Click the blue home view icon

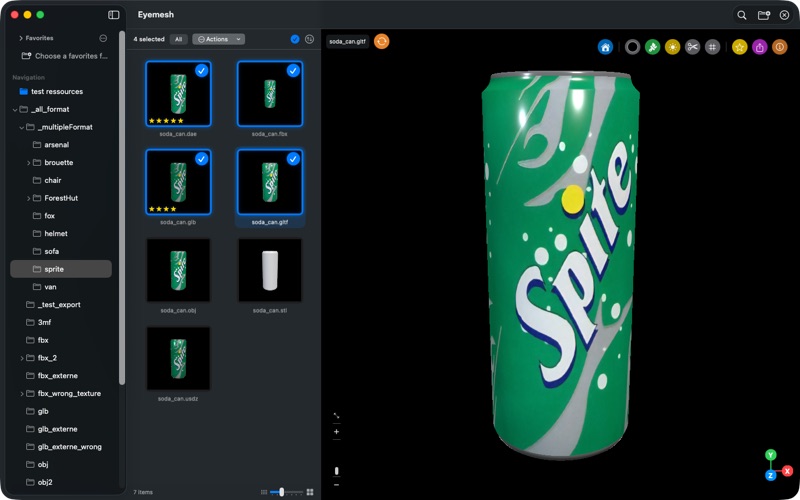point(605,47)
